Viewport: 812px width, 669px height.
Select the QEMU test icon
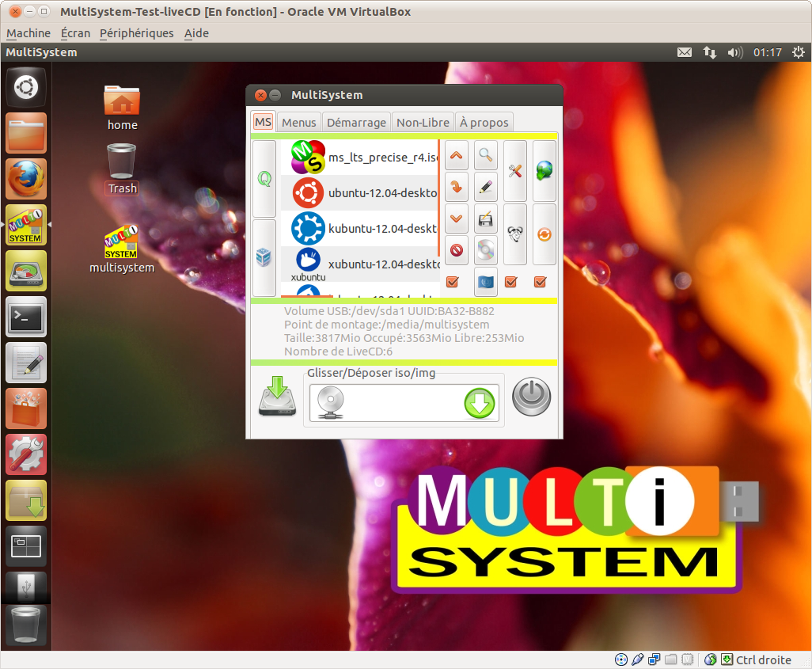(264, 180)
